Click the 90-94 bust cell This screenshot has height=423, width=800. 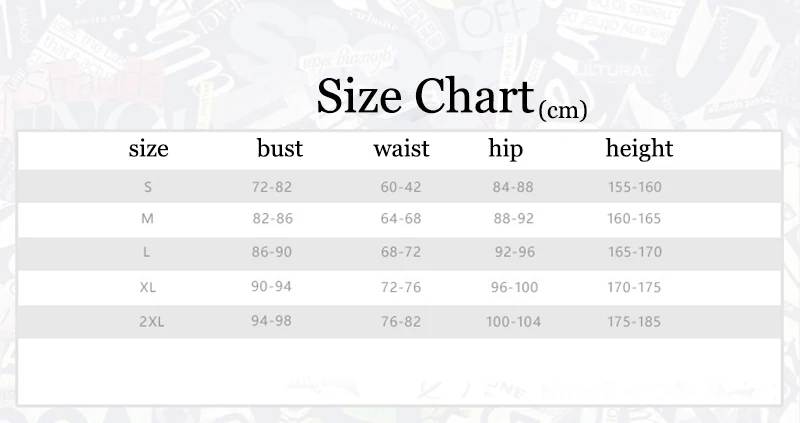[272, 287]
